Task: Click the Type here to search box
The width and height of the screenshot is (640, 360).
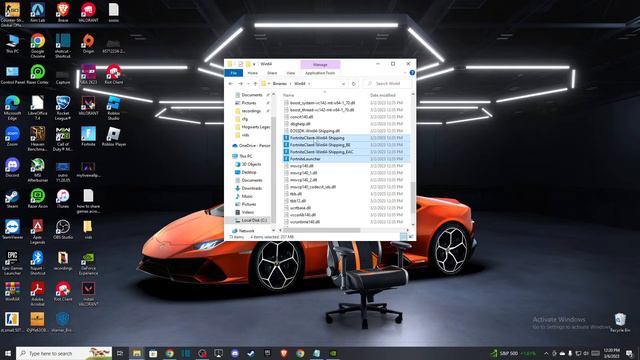Action: [x=64, y=353]
